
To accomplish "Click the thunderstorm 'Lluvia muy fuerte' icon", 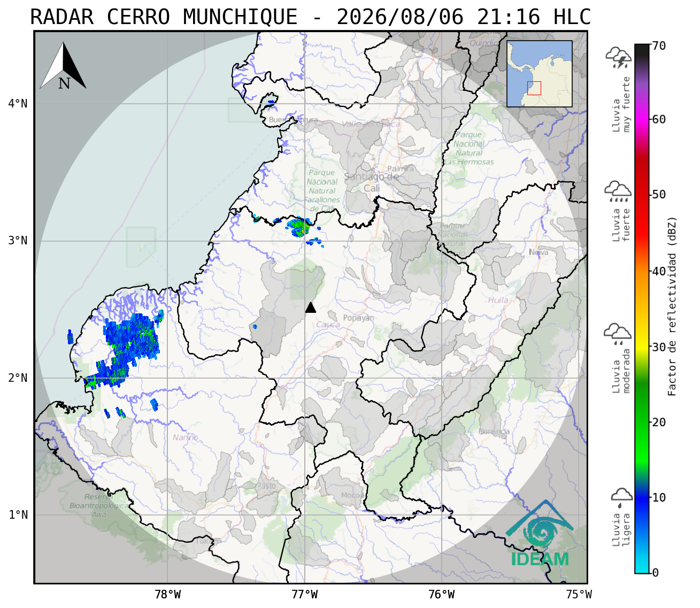I will 619,58.
